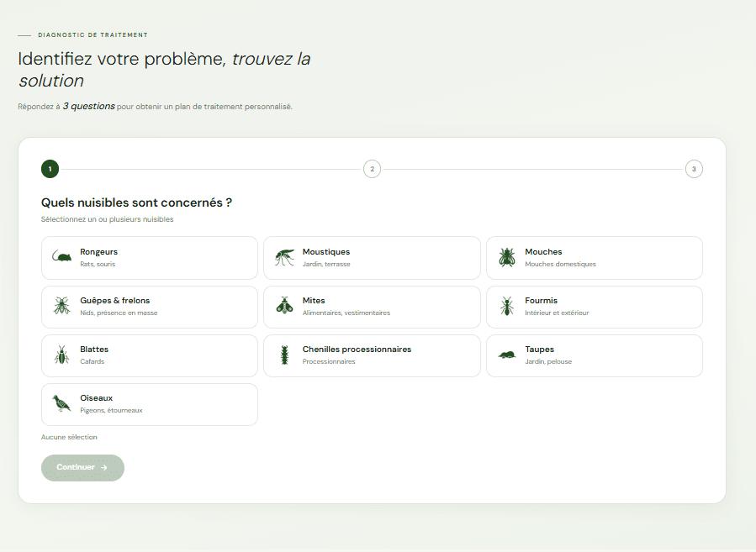Click the mosquito icon on Moustiques card

[x=284, y=257]
